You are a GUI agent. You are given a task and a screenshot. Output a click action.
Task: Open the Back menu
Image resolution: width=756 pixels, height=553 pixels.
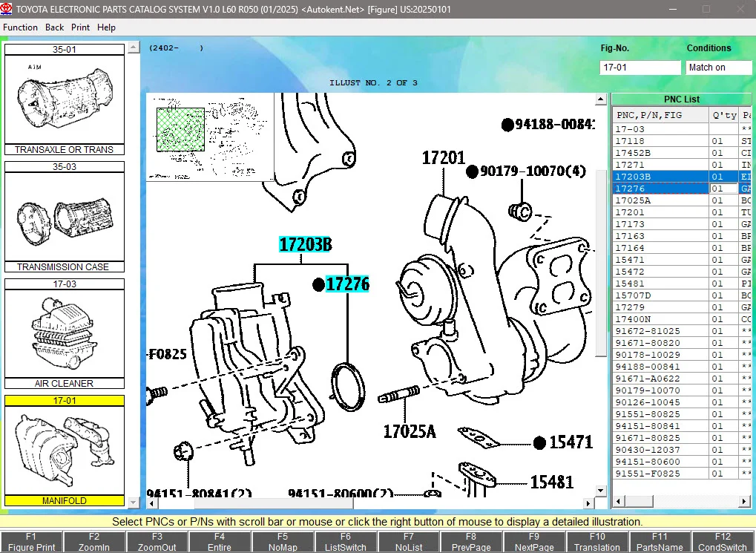(54, 27)
